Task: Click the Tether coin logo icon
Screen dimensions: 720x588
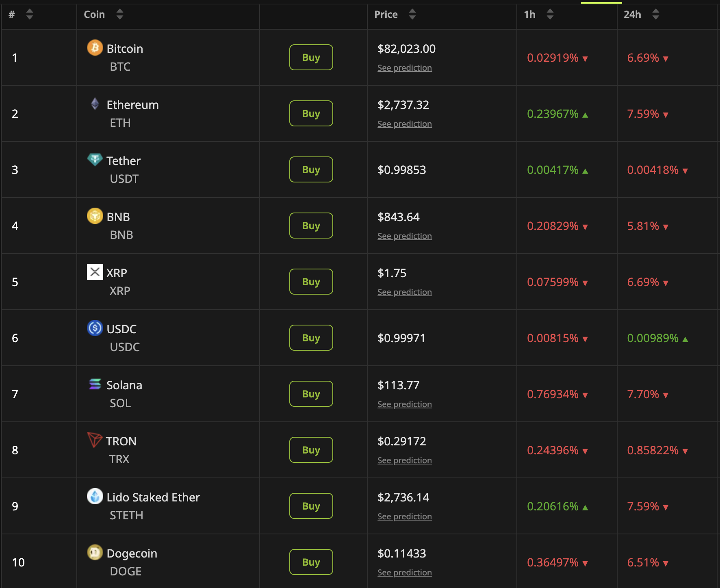Action: point(95,159)
